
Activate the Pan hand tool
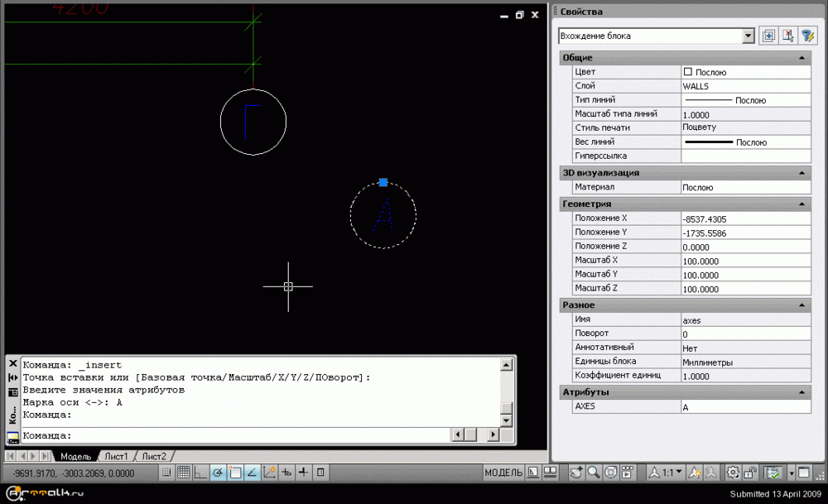click(x=576, y=473)
